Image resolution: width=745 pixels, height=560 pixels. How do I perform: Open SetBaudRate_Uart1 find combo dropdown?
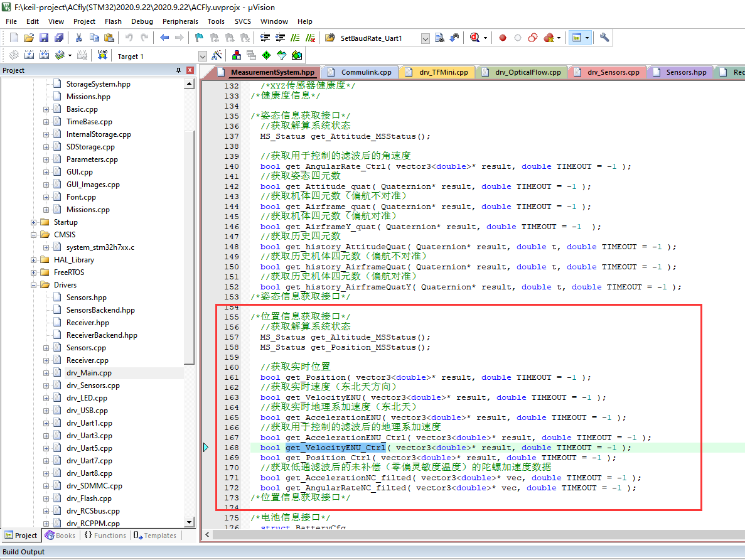425,38
